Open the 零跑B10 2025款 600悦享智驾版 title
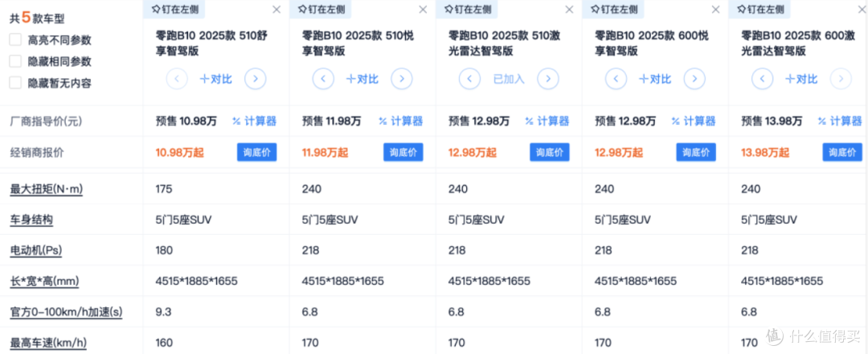Screen dimensions: 868x354 [x=651, y=43]
